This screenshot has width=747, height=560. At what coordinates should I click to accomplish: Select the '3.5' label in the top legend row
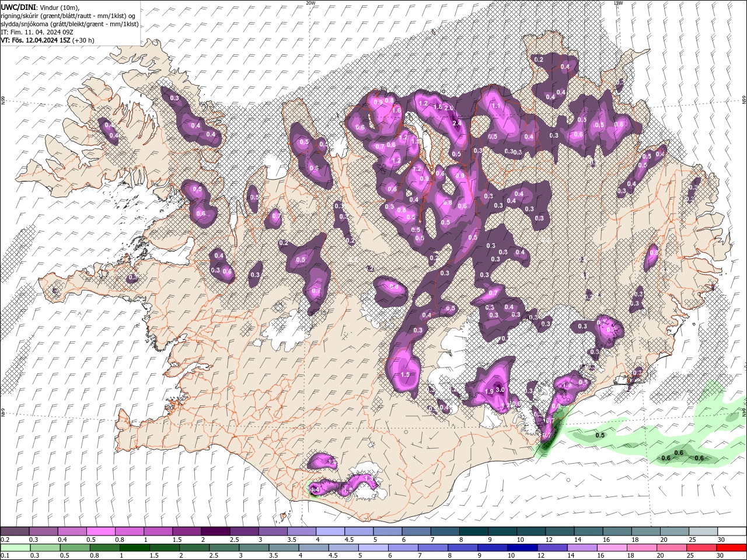coord(292,540)
